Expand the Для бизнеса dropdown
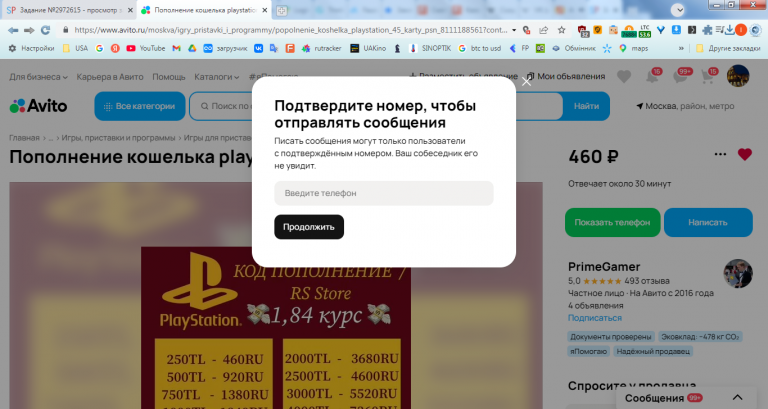The height and width of the screenshot is (409, 768). [x=38, y=77]
